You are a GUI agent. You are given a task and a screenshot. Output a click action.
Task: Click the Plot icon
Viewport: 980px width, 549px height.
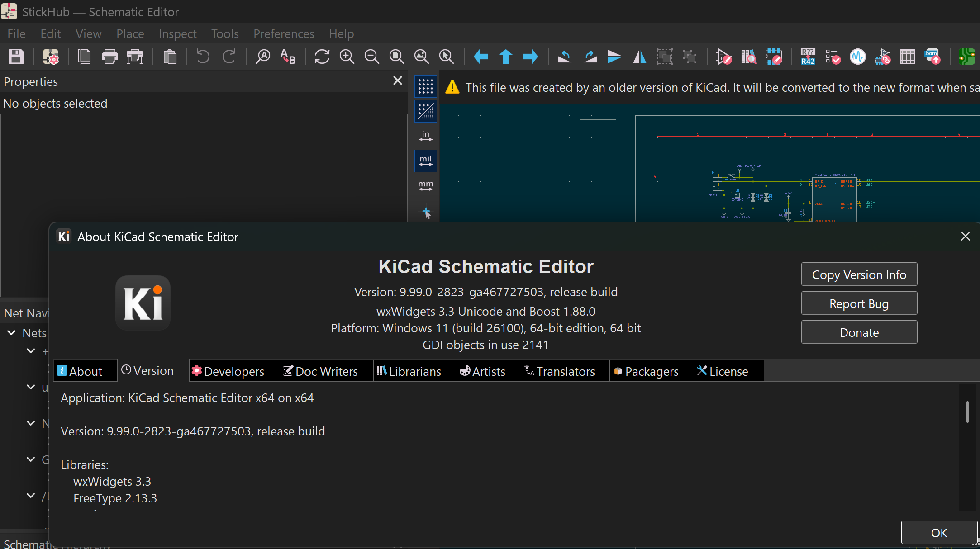point(135,57)
